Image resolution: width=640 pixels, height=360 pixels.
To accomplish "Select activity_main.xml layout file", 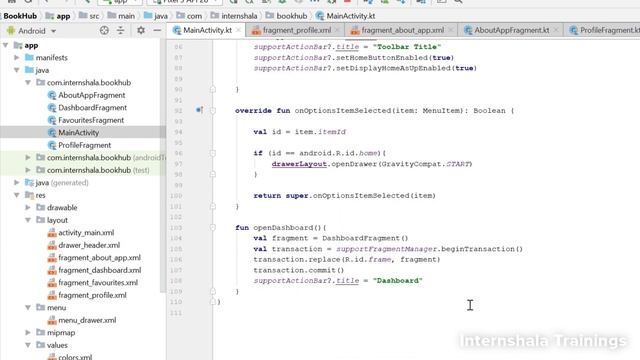I will coord(81,233).
